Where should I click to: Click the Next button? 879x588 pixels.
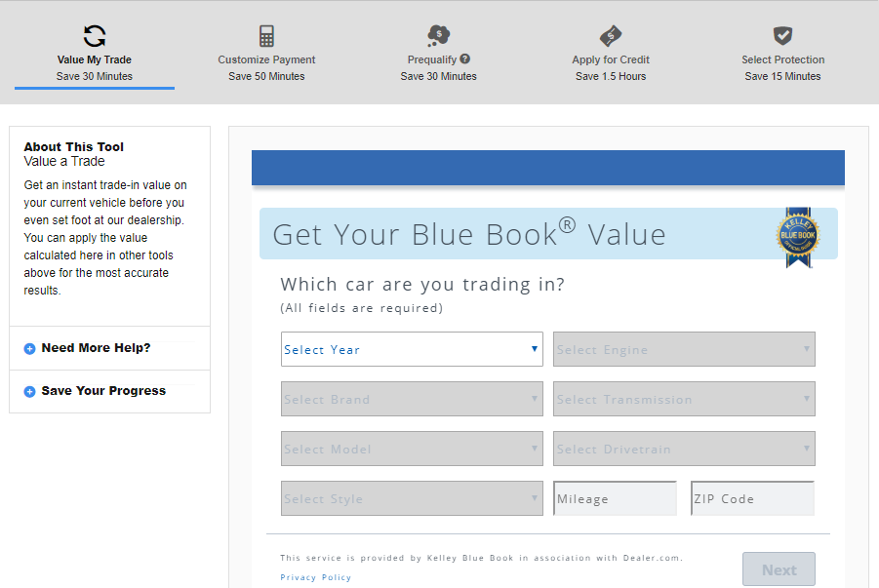coord(779,569)
